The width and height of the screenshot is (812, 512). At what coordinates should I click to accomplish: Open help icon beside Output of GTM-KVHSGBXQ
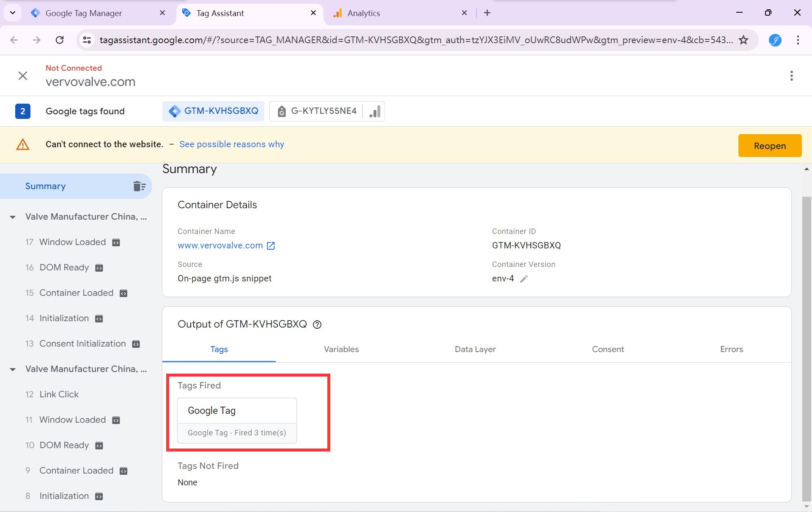pyautogui.click(x=317, y=325)
